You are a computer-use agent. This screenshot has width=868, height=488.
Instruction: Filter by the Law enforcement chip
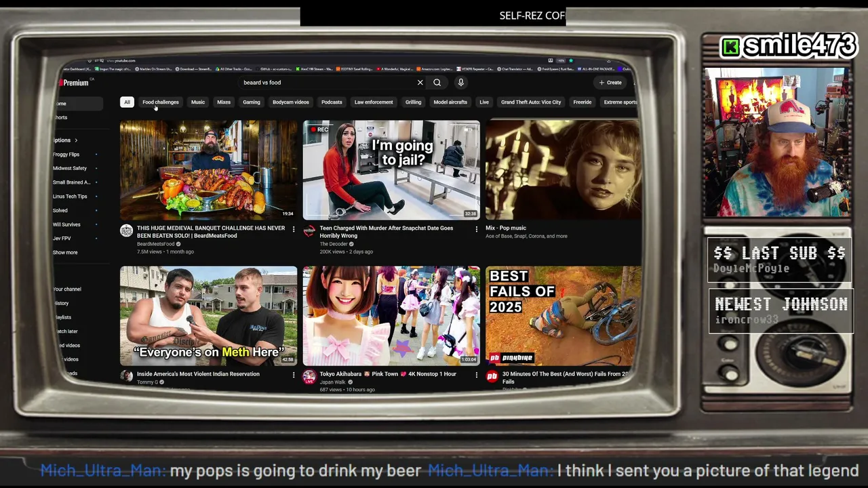374,102
